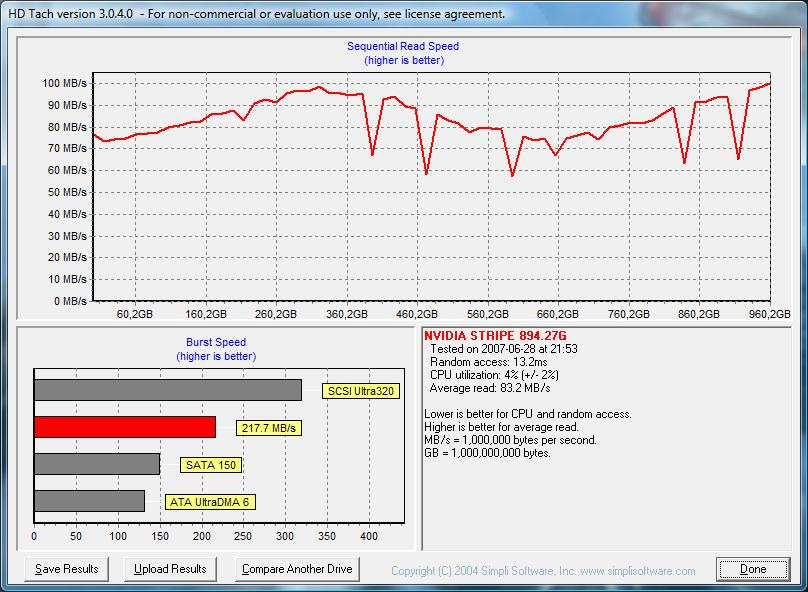The height and width of the screenshot is (592, 808).
Task: Click the Save Results button
Action: tap(67, 569)
